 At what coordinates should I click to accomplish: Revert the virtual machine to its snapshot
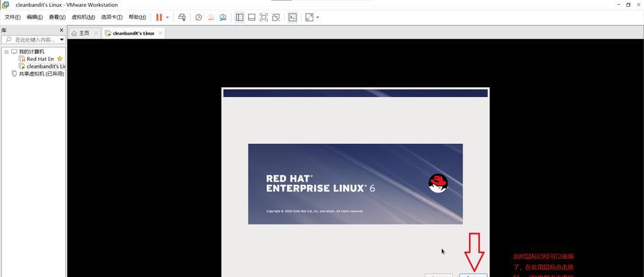click(x=211, y=17)
